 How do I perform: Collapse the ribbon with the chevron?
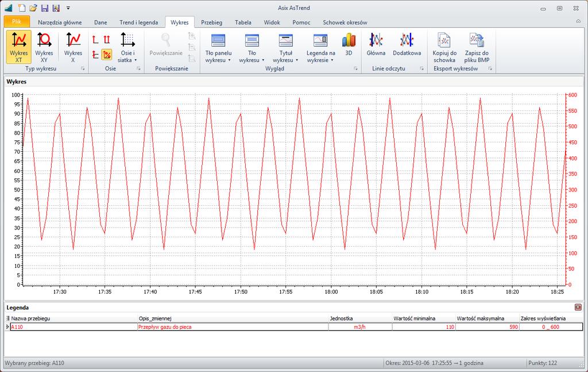(578, 21)
